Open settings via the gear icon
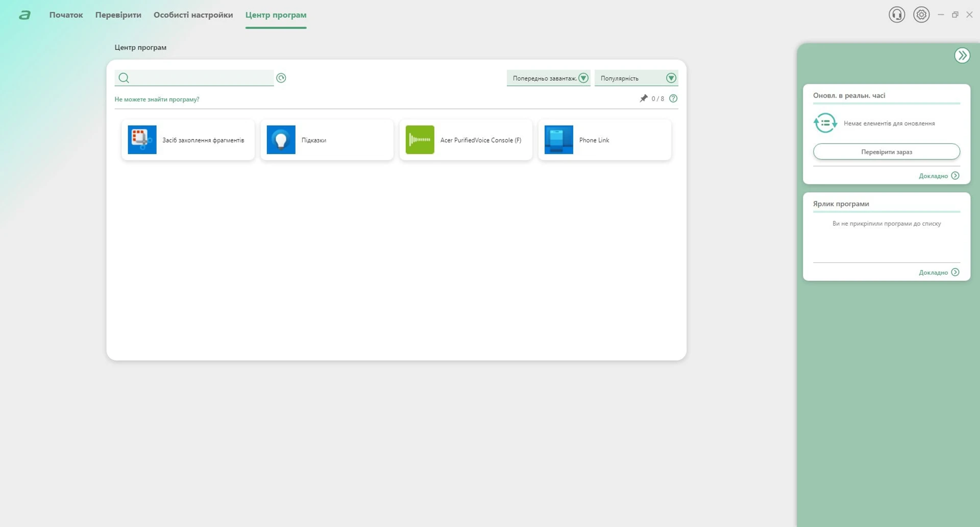The height and width of the screenshot is (527, 980). [x=921, y=15]
